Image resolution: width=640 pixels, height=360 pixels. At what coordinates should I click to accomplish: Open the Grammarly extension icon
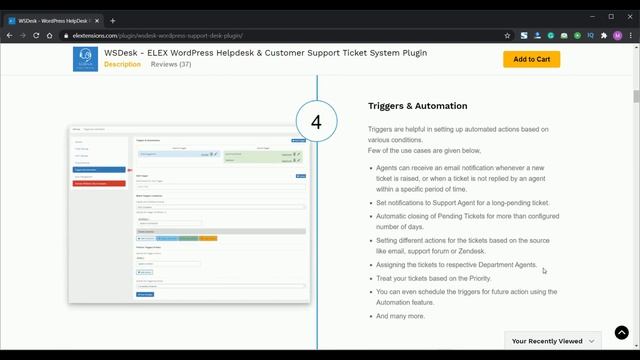(551, 36)
